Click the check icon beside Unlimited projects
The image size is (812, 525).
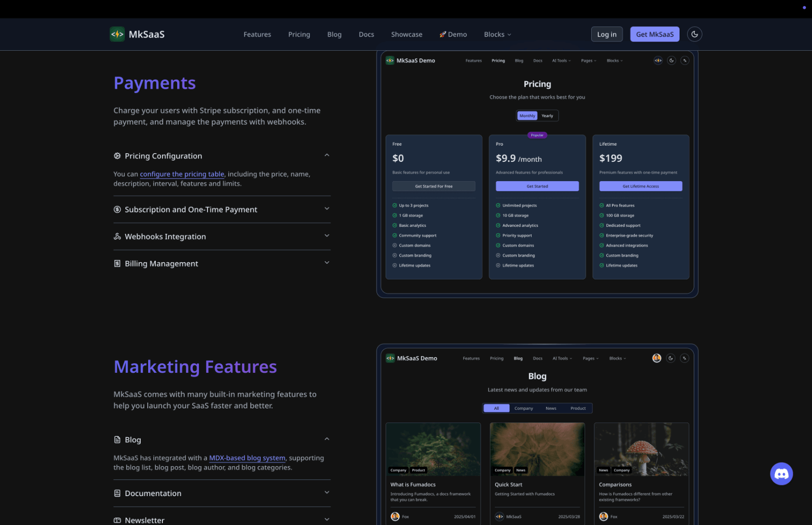(498, 205)
